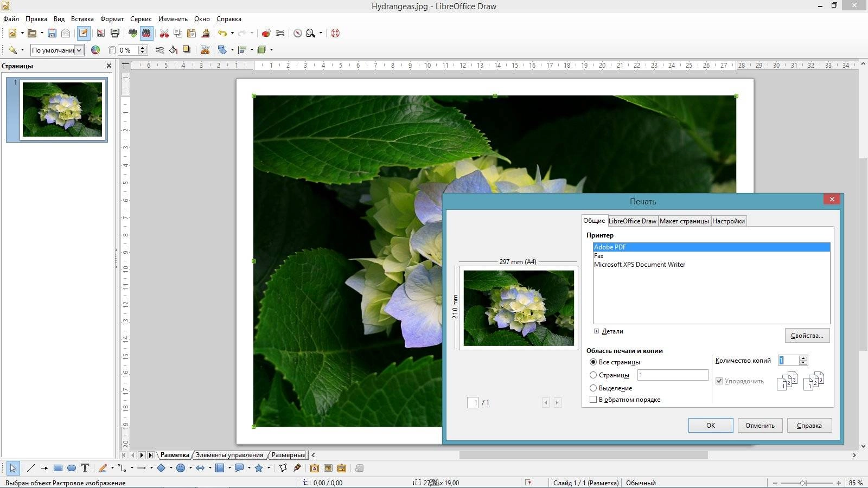Screen dimensions: 868x488
Task: Click the Print directly icon
Action: pos(114,33)
